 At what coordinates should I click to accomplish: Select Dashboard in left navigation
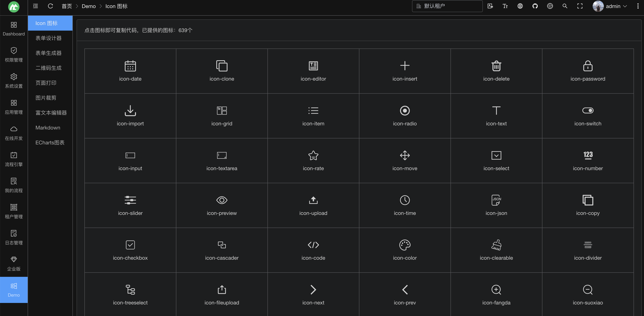click(x=14, y=29)
